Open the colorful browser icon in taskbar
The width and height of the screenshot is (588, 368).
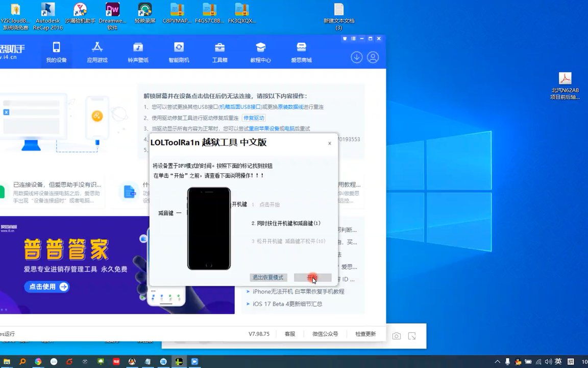(x=38, y=362)
